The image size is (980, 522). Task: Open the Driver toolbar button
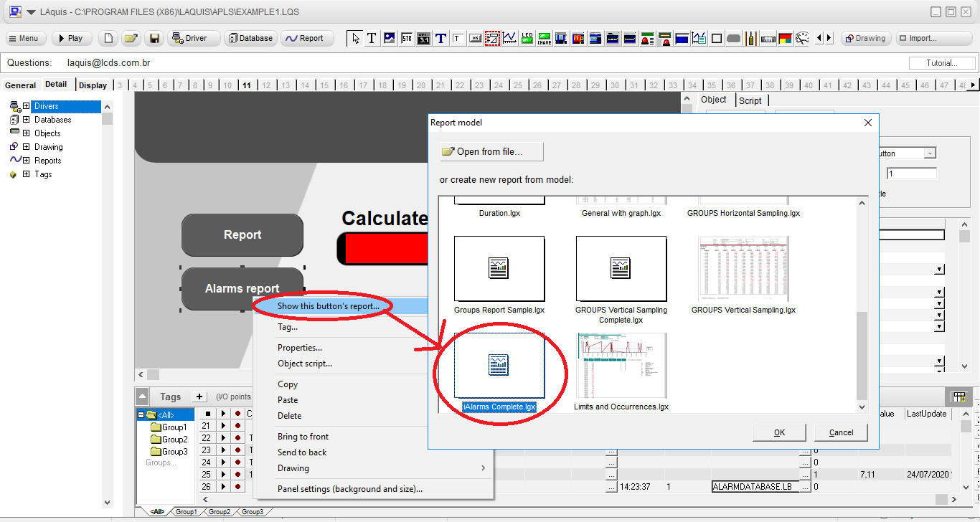pyautogui.click(x=194, y=38)
